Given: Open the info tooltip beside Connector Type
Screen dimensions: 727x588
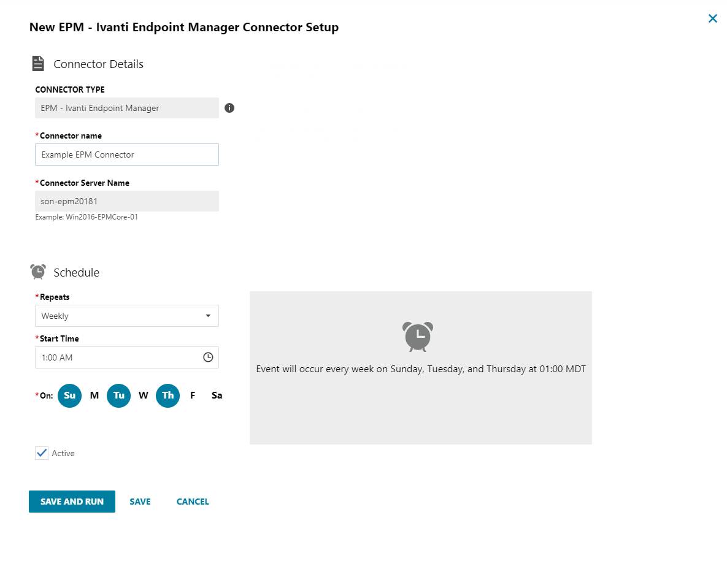Looking at the screenshot, I should coord(229,107).
